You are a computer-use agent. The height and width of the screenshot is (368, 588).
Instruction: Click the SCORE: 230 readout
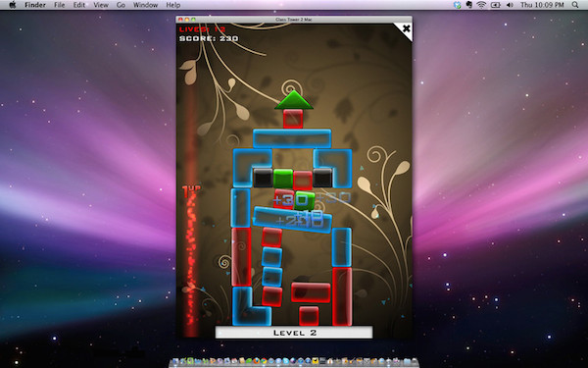pyautogui.click(x=209, y=38)
